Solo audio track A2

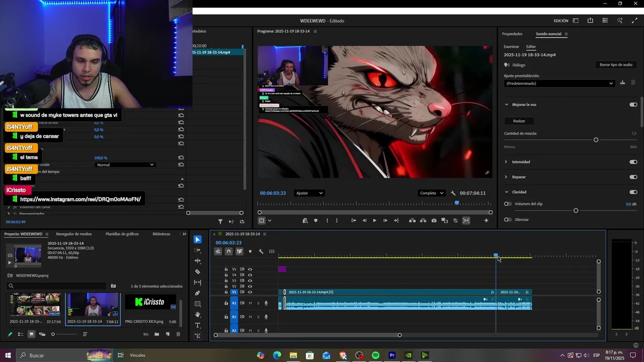[259, 317]
